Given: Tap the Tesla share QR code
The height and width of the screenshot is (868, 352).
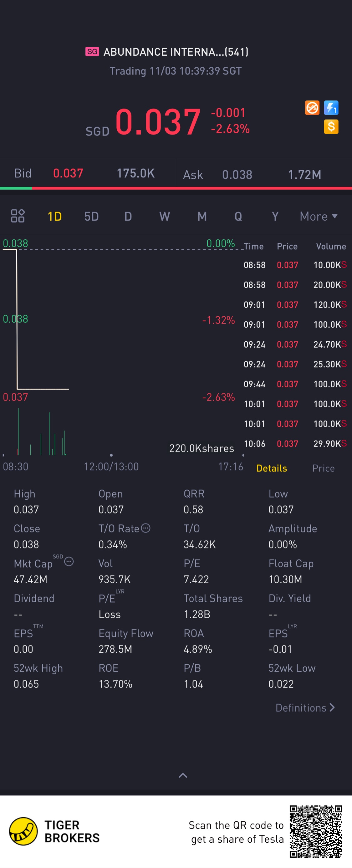Looking at the screenshot, I should pyautogui.click(x=316, y=831).
